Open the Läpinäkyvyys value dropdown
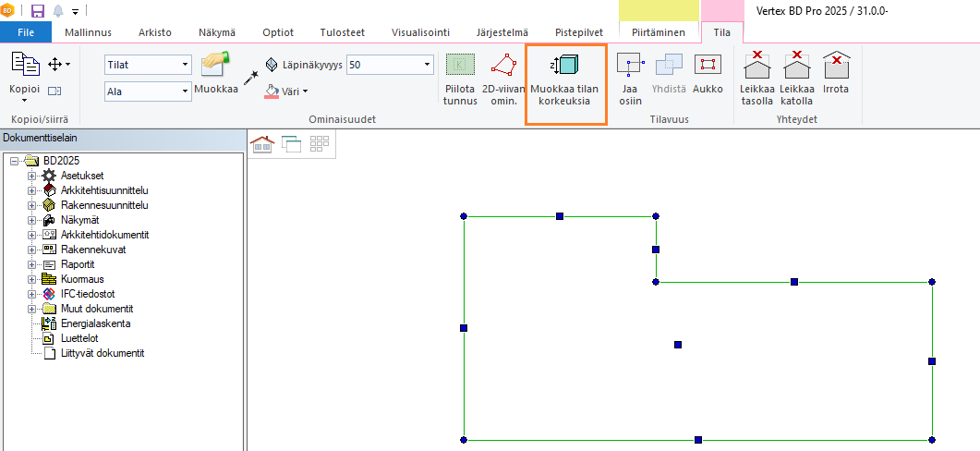 click(x=426, y=65)
